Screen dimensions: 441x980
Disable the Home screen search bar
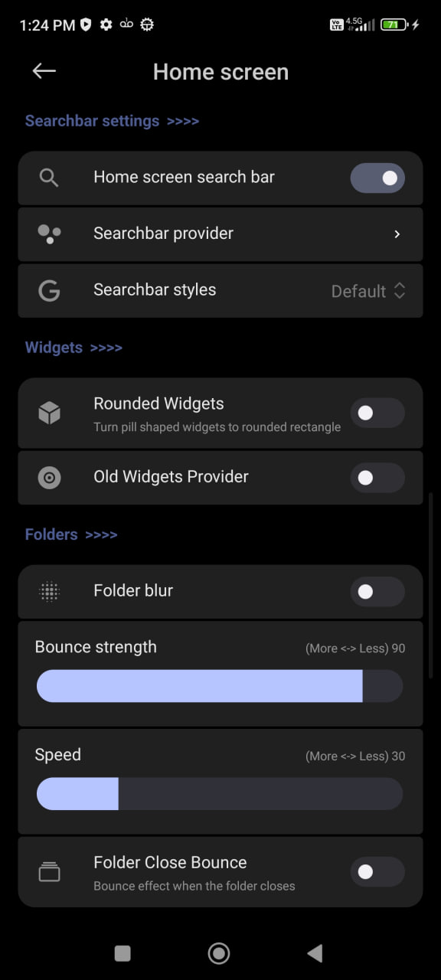click(377, 178)
